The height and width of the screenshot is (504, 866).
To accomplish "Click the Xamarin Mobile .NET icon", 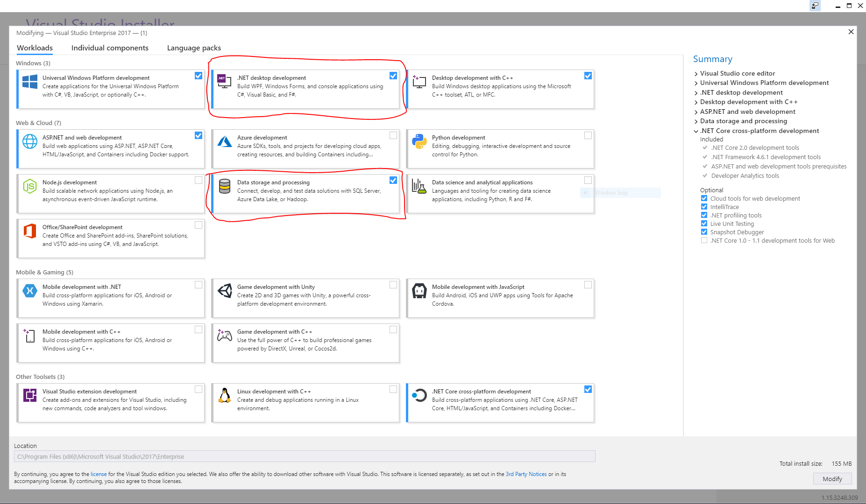I will (x=30, y=291).
